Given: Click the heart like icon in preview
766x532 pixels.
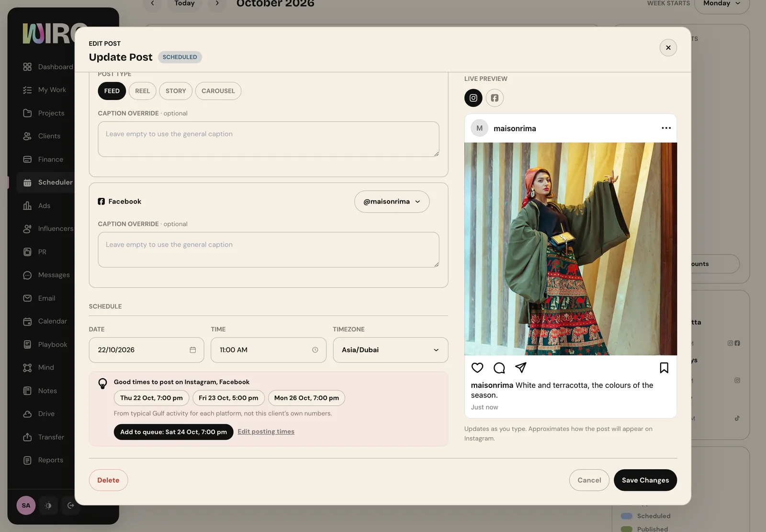Looking at the screenshot, I should point(477,368).
